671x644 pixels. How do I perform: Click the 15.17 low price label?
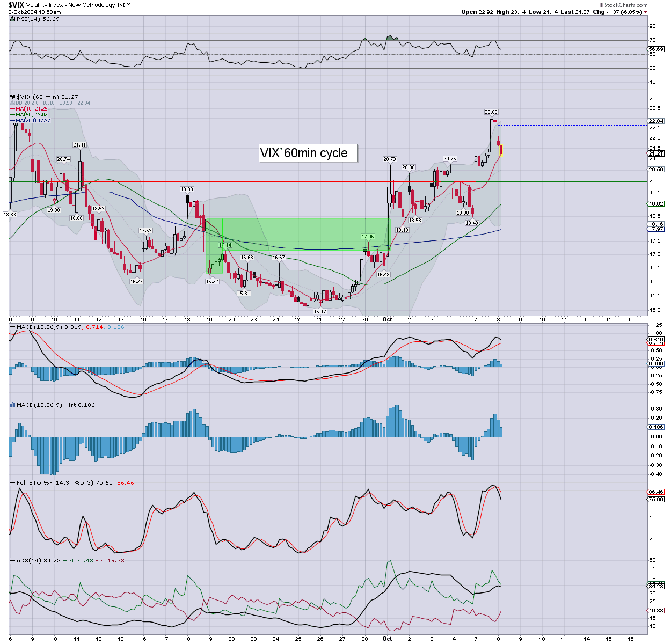point(320,311)
